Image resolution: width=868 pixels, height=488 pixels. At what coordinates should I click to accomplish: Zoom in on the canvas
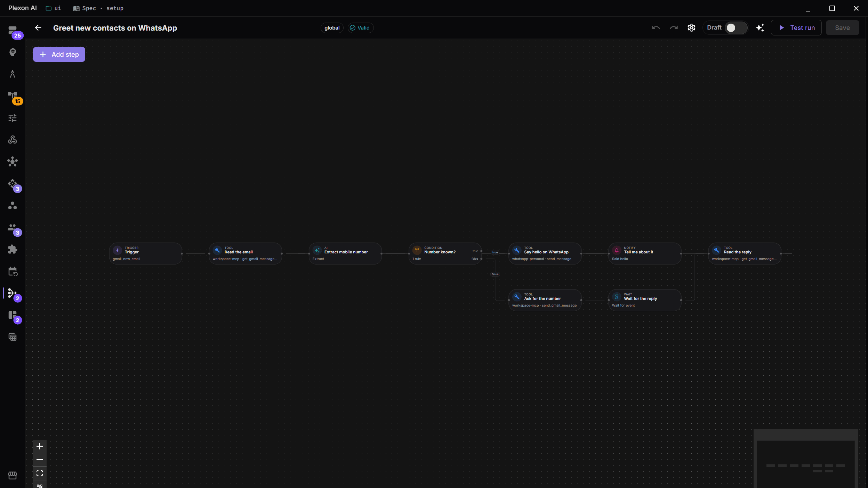click(x=40, y=446)
